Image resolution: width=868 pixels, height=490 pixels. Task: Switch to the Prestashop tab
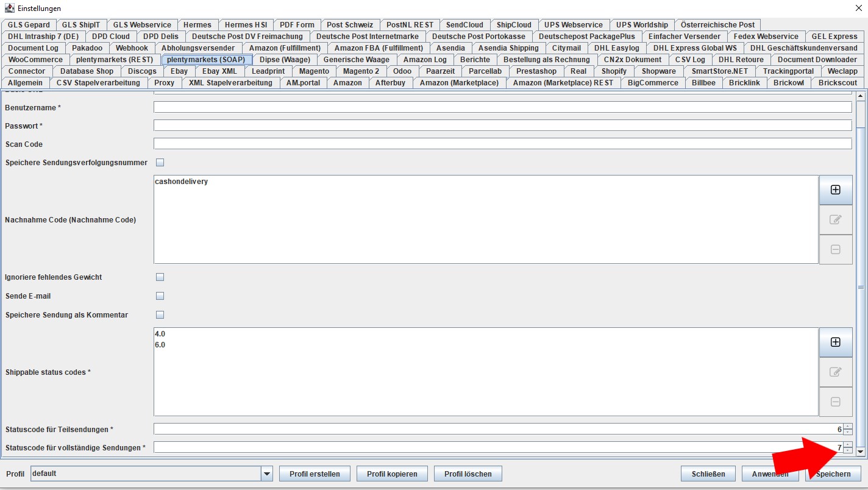point(536,71)
